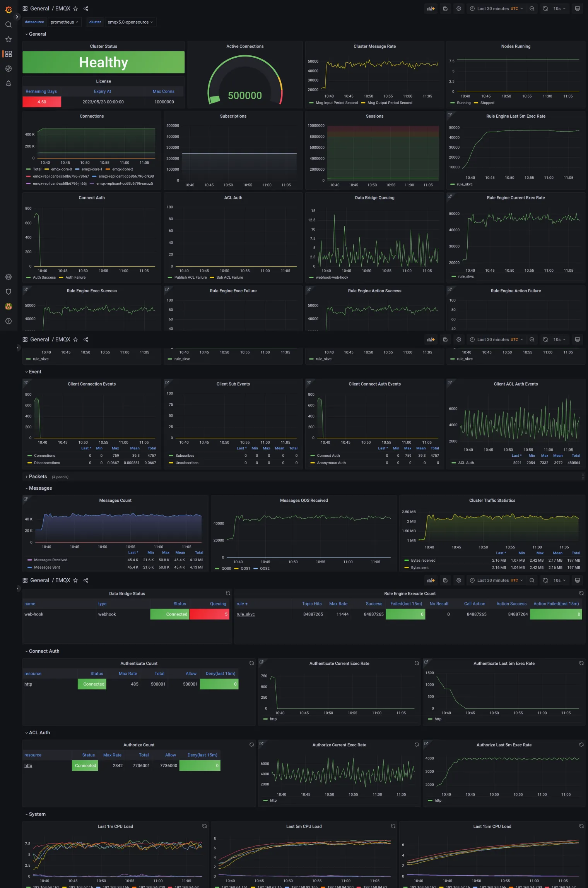Open the Configuration gear in the sidebar
The height and width of the screenshot is (888, 588).
point(9,277)
